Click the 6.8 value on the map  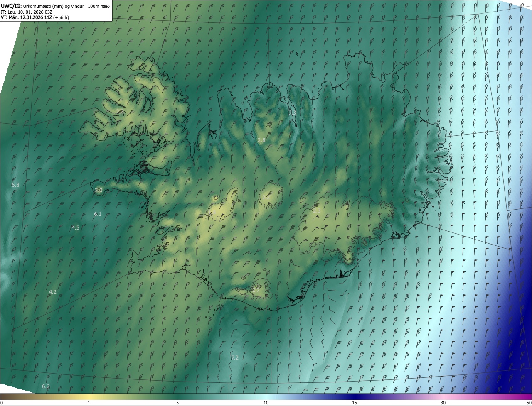pos(15,185)
